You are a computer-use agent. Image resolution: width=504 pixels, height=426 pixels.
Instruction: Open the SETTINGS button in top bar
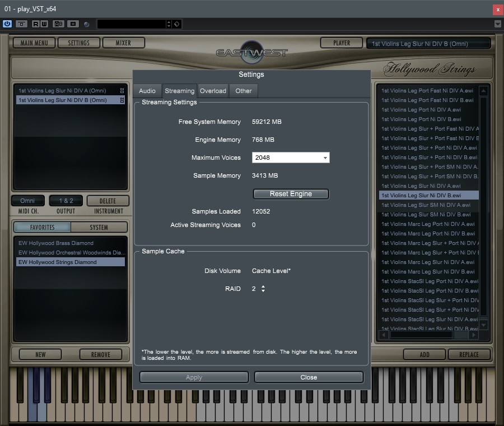point(79,43)
